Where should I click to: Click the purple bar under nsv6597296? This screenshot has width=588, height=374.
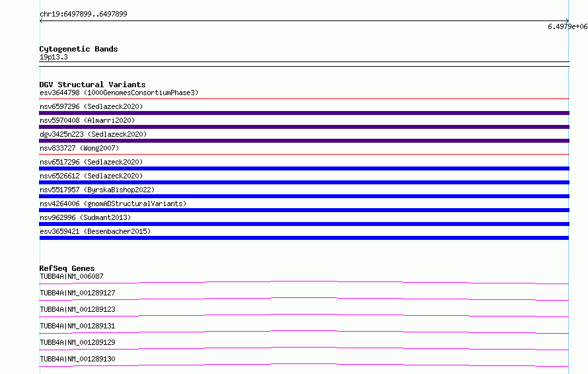(304, 113)
